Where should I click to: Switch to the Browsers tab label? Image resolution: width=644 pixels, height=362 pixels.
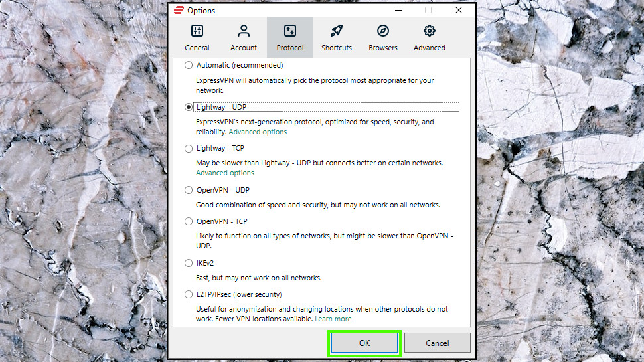383,48
